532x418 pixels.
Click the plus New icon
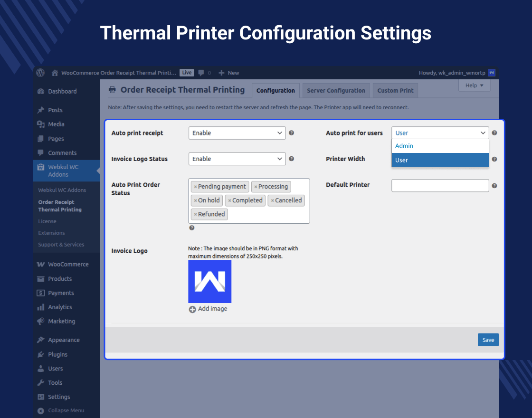[221, 73]
